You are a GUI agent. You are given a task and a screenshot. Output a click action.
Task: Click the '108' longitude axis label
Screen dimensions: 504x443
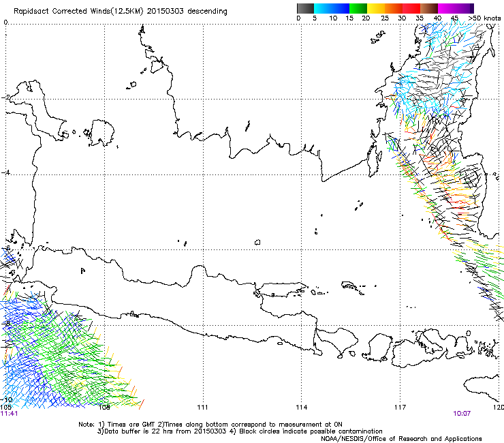[x=104, y=408]
